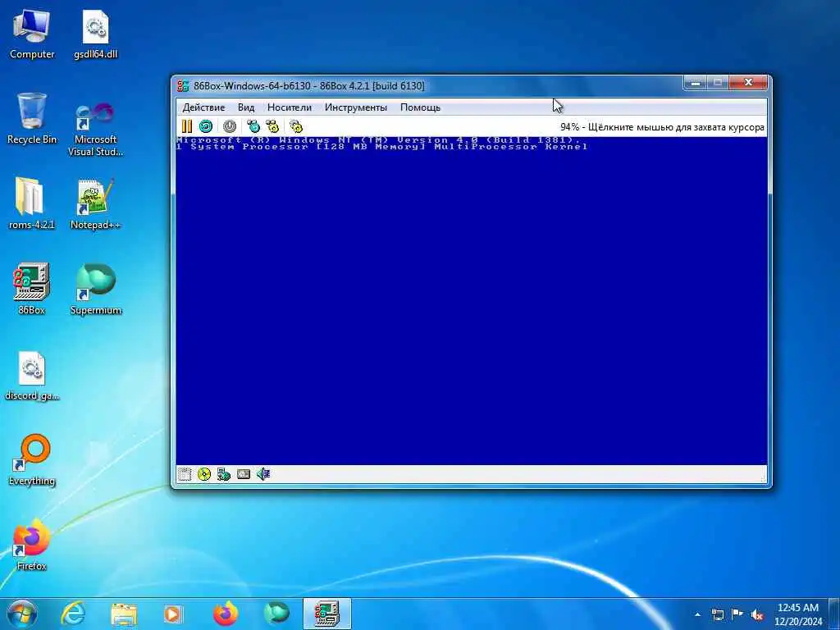Open Firefox from the taskbar
This screenshot has width=840, height=630.
point(226,614)
